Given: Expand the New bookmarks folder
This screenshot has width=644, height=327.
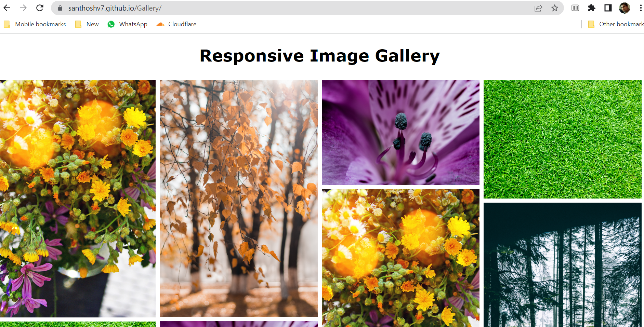Looking at the screenshot, I should tap(87, 24).
